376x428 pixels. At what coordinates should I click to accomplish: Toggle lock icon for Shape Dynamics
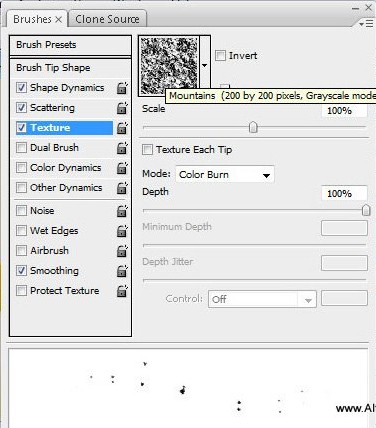122,88
